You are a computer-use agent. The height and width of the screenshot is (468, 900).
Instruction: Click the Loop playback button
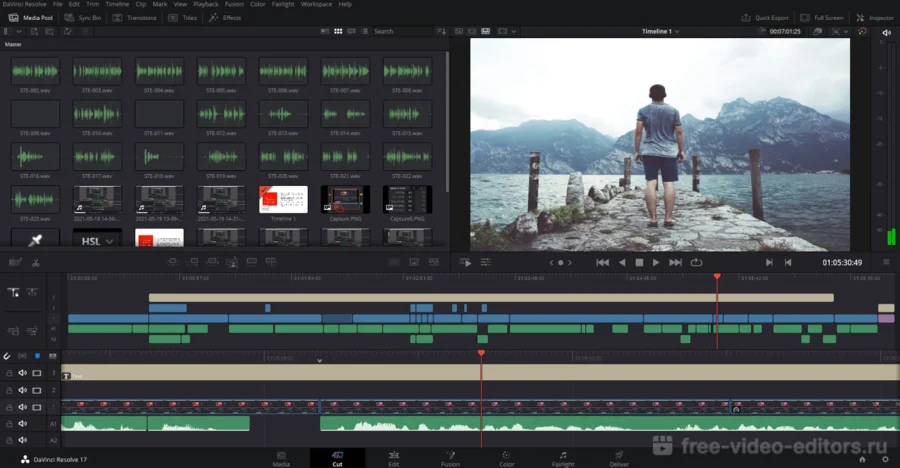click(696, 262)
